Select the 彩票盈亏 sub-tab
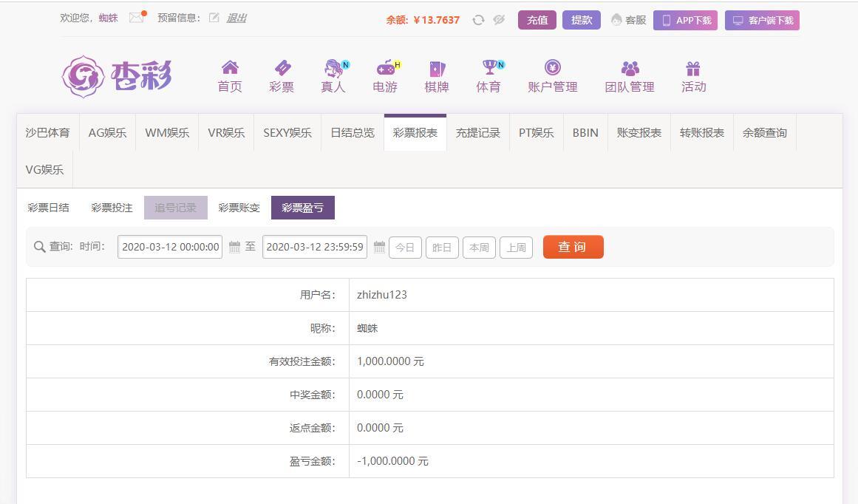Image resolution: width=858 pixels, height=504 pixels. (302, 208)
